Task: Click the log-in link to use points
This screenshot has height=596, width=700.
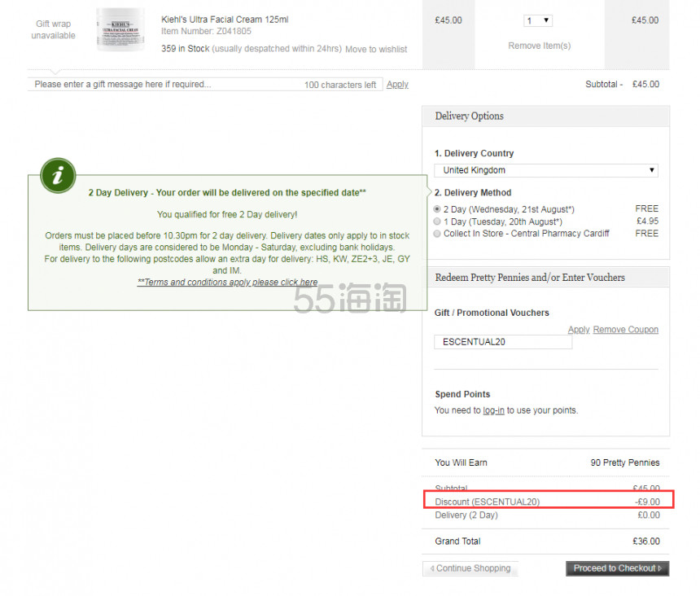Action: point(493,410)
